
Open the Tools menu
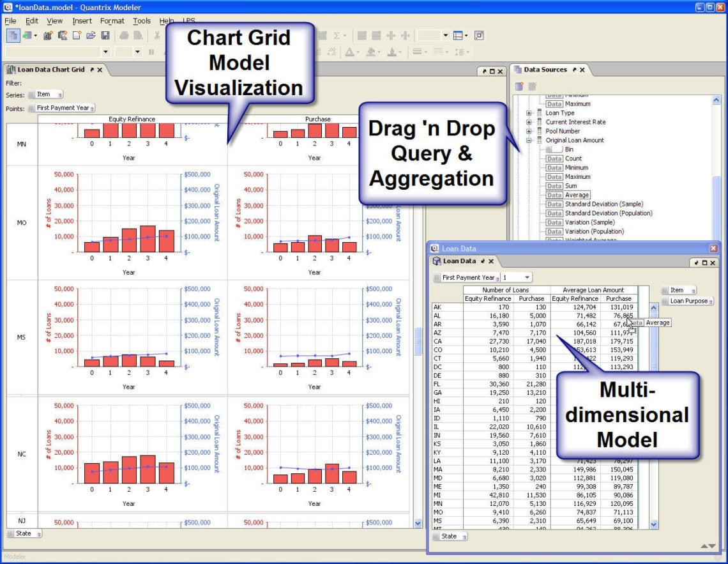tap(142, 20)
